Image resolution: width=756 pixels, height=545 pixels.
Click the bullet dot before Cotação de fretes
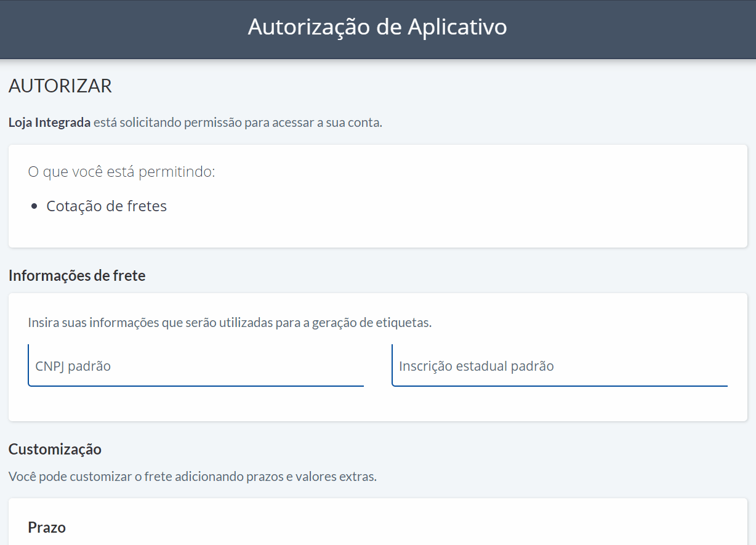coord(34,207)
